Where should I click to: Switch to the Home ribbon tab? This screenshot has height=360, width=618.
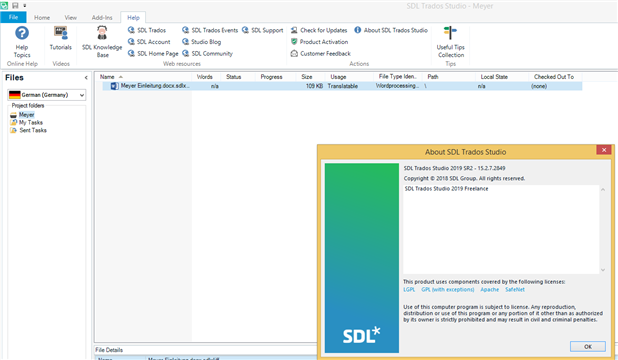[42, 18]
